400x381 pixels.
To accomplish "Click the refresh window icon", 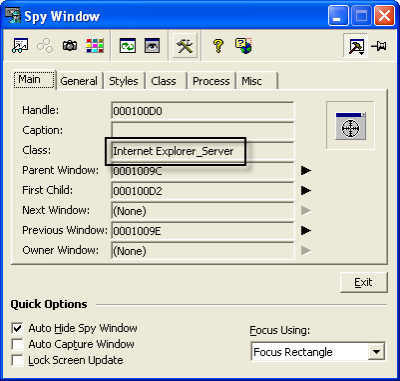I will click(128, 45).
